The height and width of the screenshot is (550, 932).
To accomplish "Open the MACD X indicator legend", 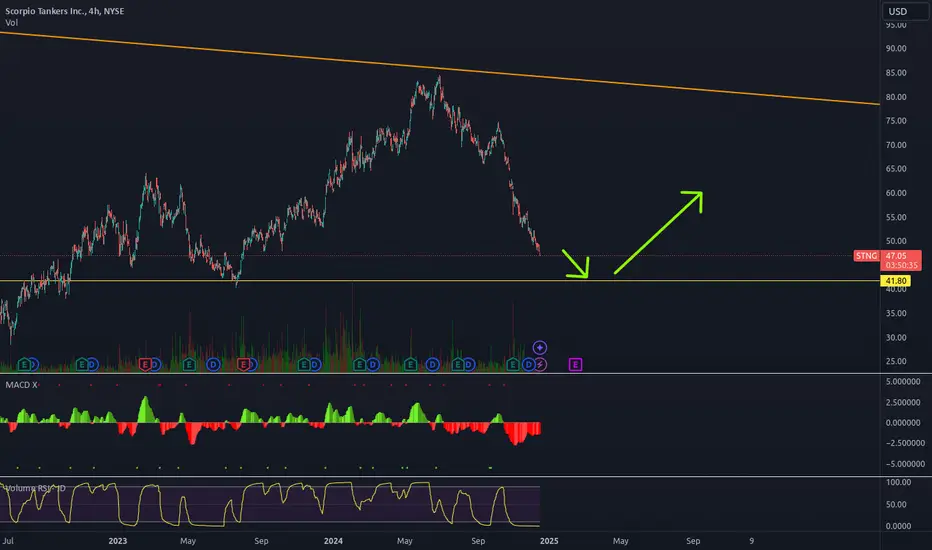I will tap(21, 385).
